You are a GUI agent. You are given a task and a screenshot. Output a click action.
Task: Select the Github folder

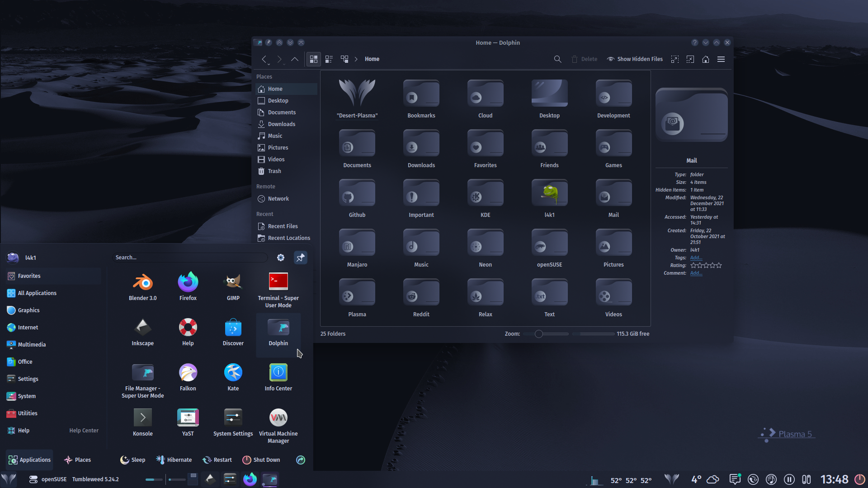(x=357, y=199)
